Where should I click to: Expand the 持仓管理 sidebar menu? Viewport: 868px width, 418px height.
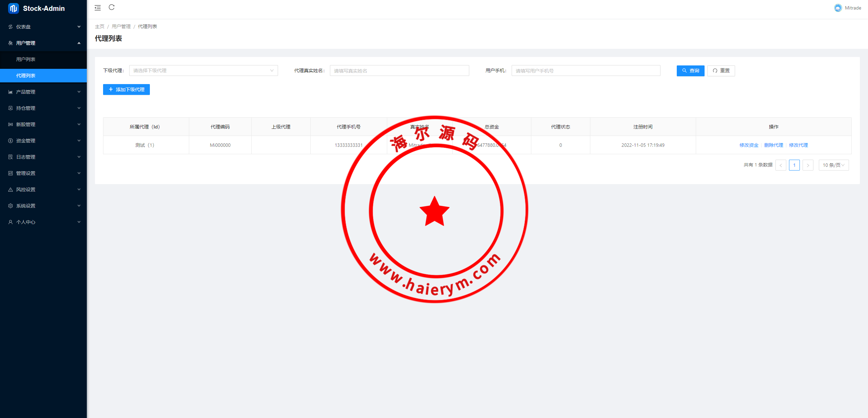[x=43, y=108]
